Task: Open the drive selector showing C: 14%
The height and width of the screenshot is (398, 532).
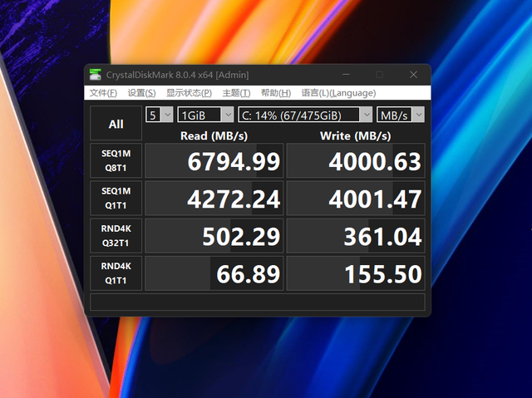Action: tap(305, 115)
